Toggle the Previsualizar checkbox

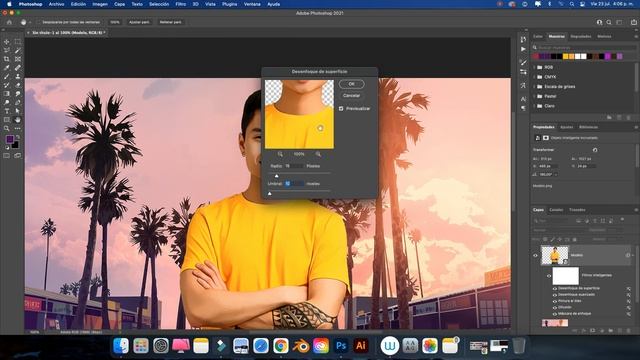point(341,109)
